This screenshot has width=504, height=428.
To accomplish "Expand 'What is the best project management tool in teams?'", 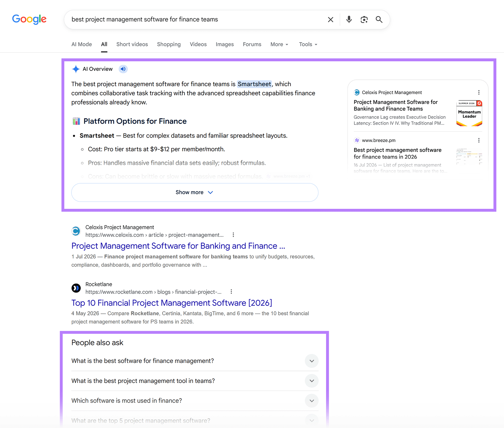I will click(x=195, y=381).
